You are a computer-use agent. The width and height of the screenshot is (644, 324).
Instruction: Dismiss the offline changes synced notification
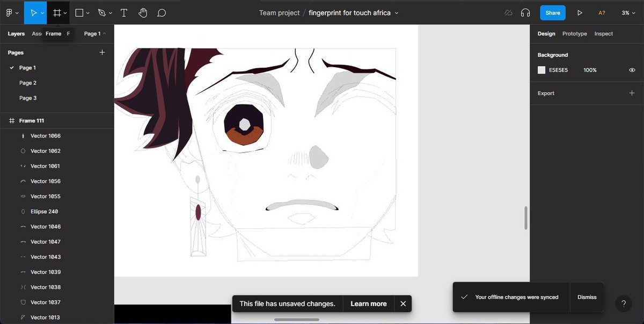pos(587,297)
